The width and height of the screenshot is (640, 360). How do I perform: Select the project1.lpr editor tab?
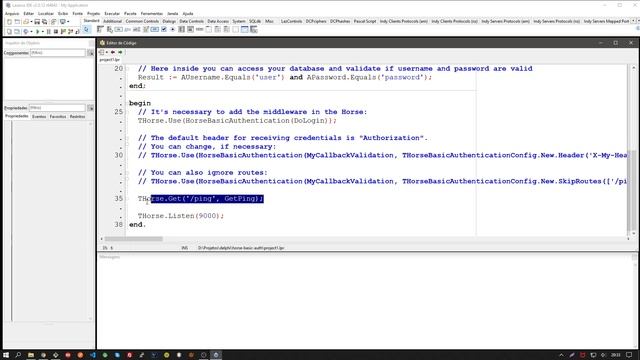click(110, 60)
